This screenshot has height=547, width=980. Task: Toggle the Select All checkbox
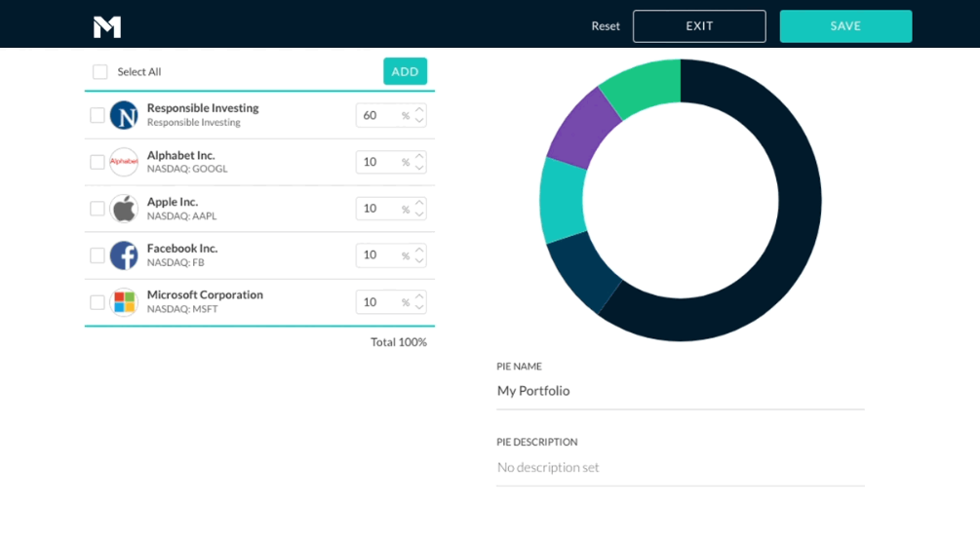click(99, 72)
